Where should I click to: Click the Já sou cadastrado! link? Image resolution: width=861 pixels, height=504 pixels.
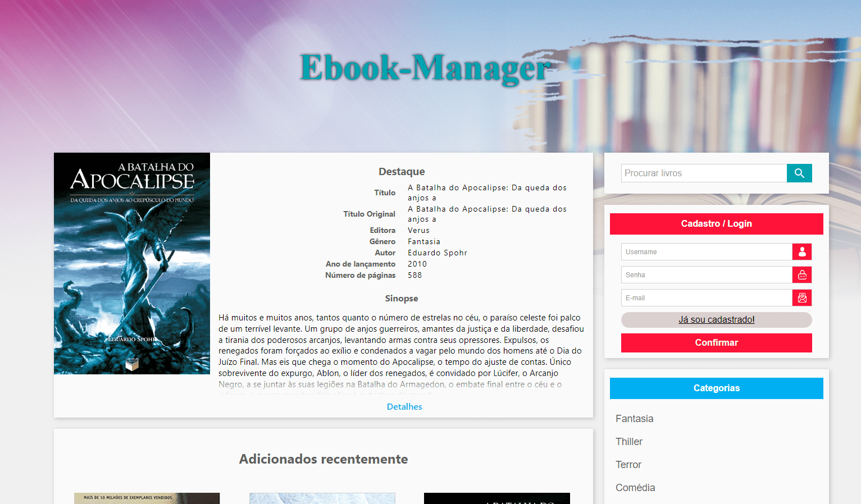(716, 320)
